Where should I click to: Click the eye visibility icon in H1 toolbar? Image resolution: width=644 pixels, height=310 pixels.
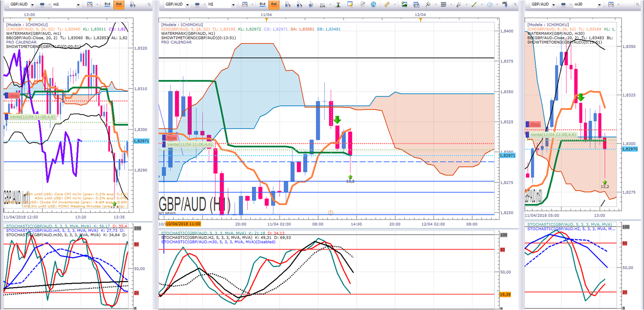click(362, 4)
